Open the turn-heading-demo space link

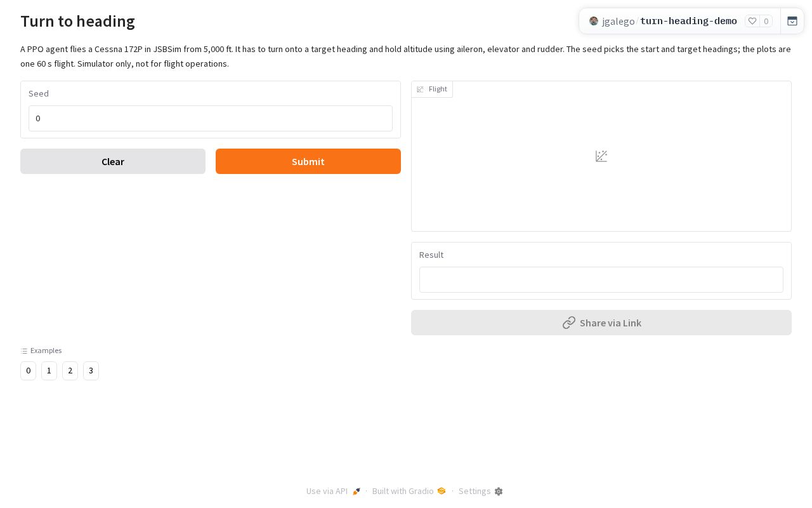[688, 21]
